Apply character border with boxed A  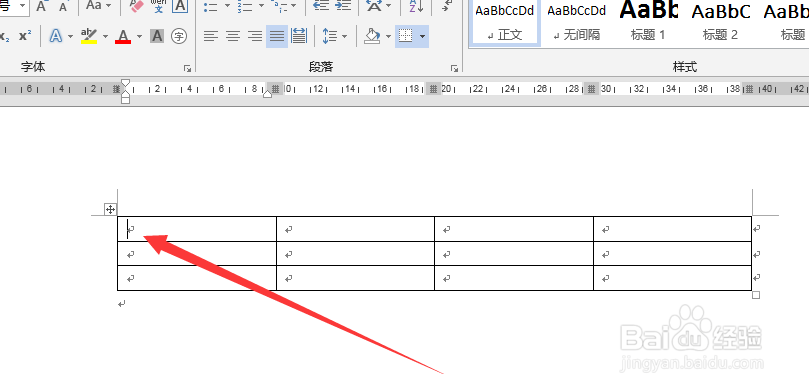(x=180, y=6)
